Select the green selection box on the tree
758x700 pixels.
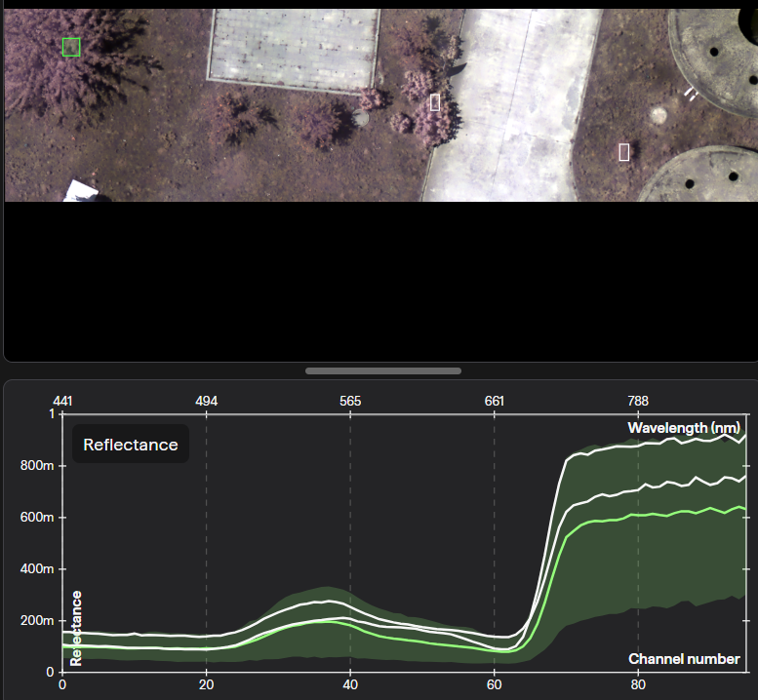coord(71,48)
